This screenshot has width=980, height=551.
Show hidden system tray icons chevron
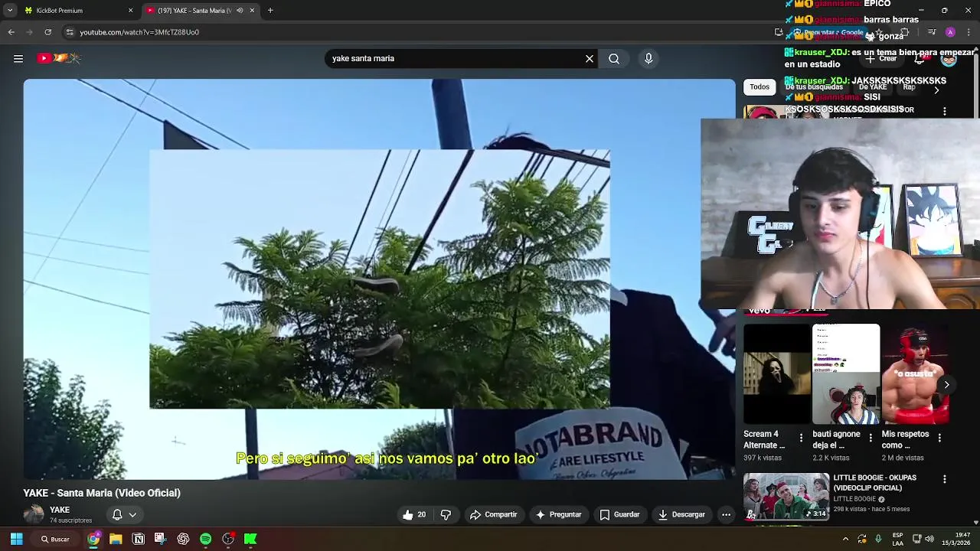pyautogui.click(x=845, y=539)
